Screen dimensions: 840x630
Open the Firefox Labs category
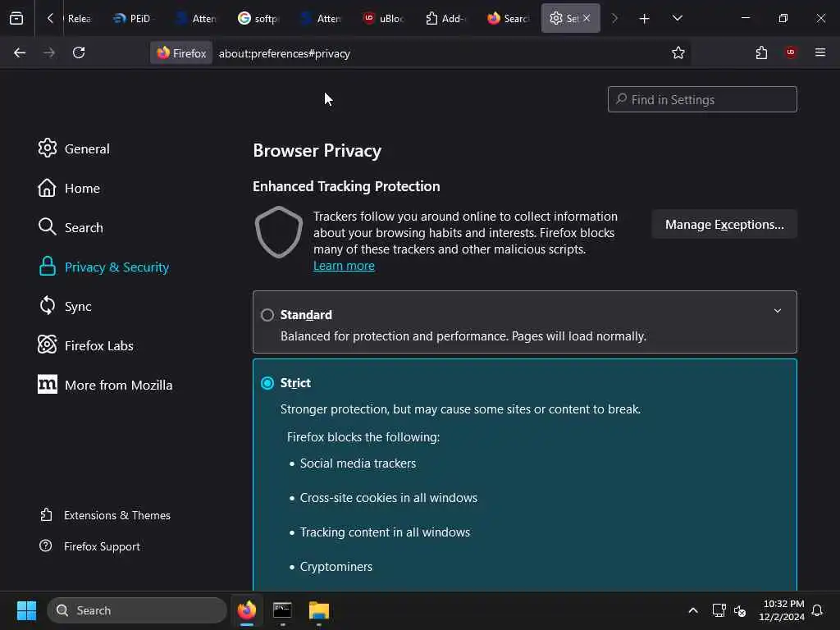tap(85, 345)
